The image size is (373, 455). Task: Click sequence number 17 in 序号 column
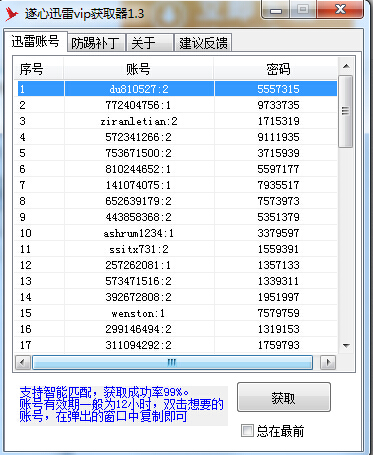26,345
